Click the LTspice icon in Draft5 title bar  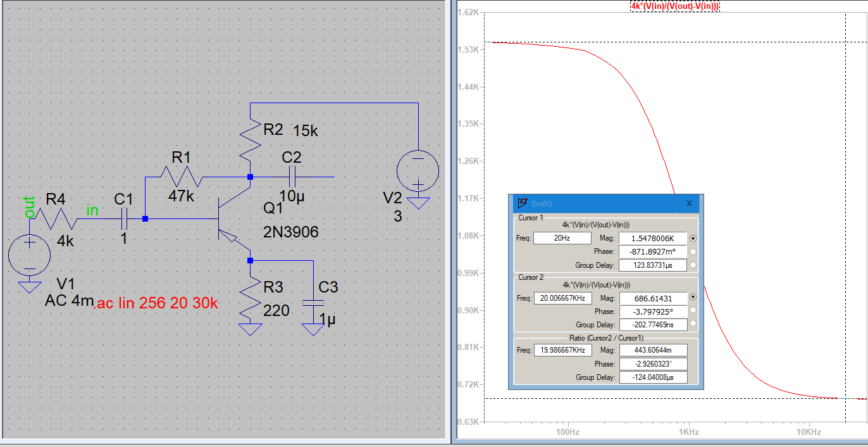(x=523, y=203)
